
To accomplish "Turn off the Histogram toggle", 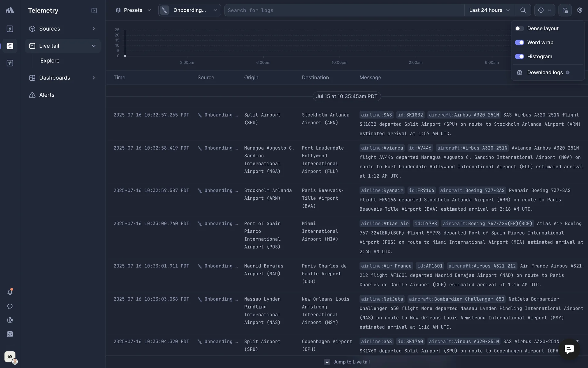I will coord(519,57).
